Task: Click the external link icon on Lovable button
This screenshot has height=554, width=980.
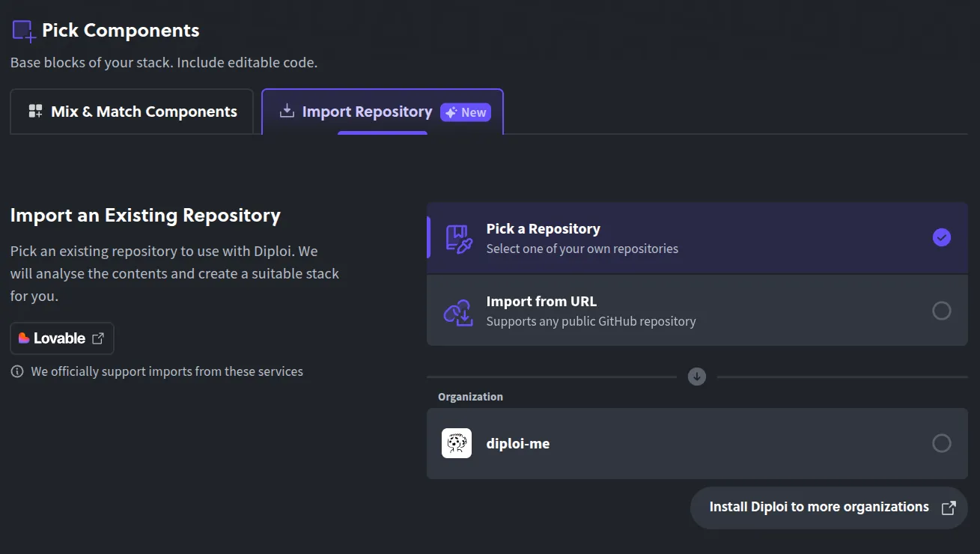Action: click(x=98, y=338)
